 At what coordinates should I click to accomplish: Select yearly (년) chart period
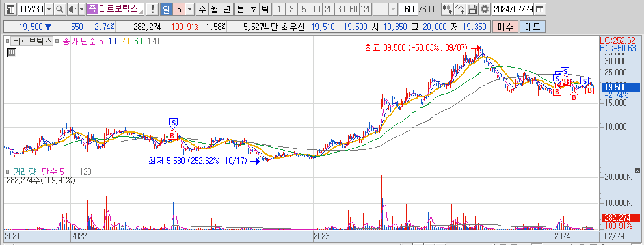[x=227, y=9]
